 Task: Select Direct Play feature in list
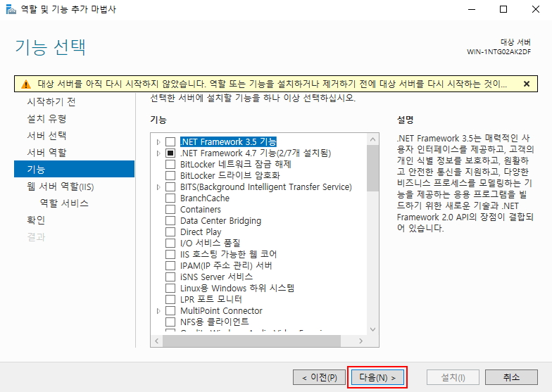(x=201, y=232)
